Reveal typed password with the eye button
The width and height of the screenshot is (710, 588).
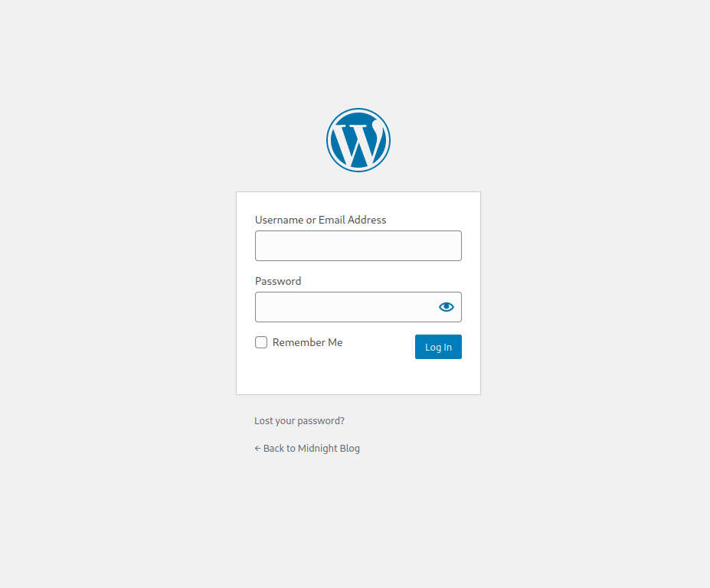click(446, 307)
